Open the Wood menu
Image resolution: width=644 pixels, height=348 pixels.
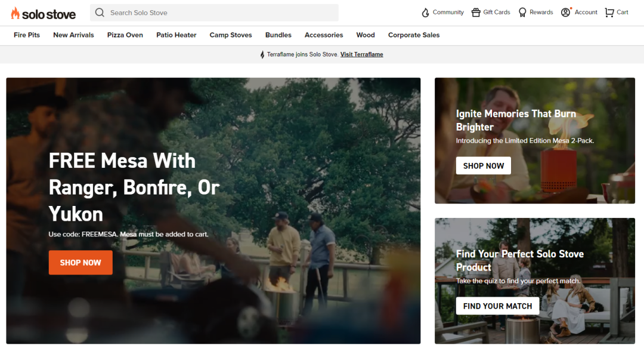[366, 35]
